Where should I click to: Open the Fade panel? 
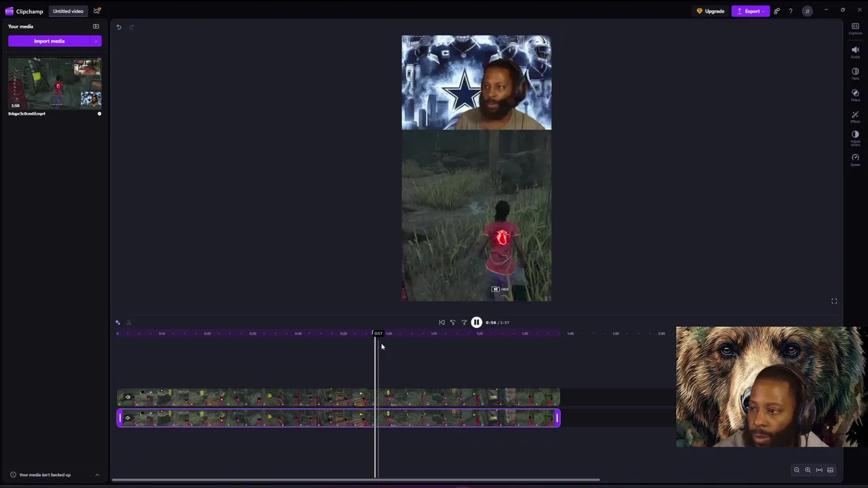click(855, 73)
